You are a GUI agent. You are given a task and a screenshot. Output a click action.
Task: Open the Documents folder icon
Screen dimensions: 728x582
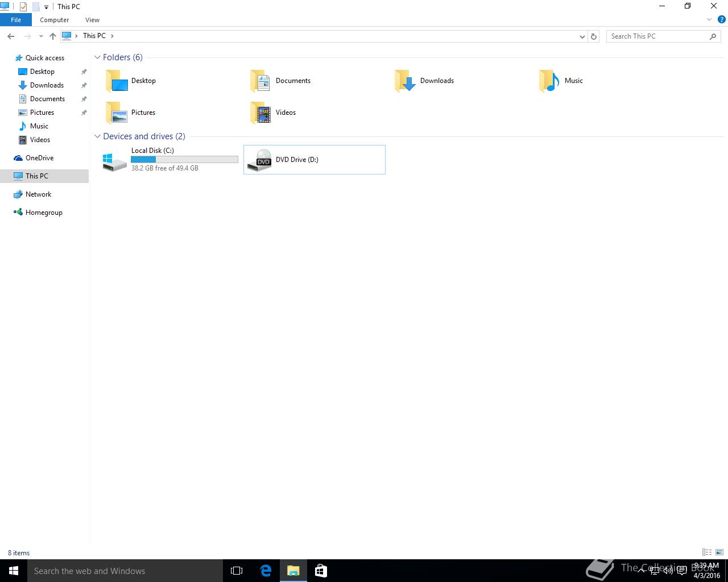261,81
